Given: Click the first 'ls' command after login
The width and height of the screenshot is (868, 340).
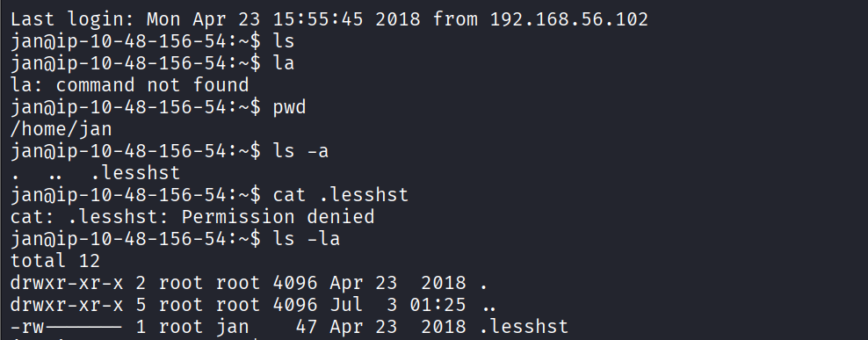Looking at the screenshot, I should [x=284, y=41].
